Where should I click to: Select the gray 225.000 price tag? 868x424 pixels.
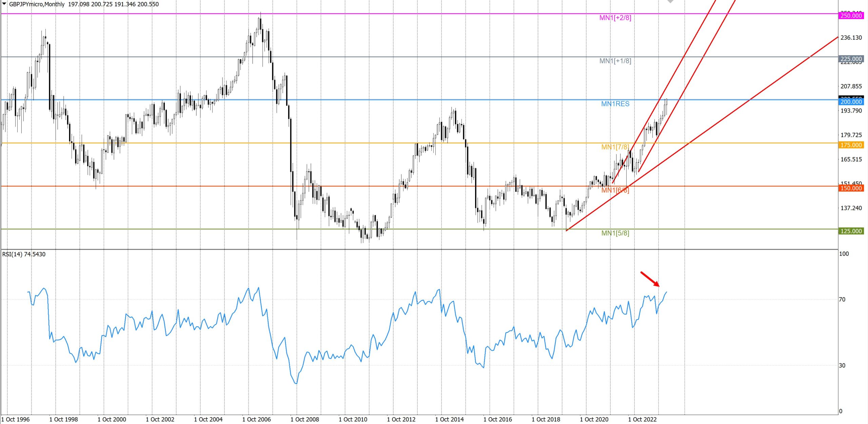[850, 59]
